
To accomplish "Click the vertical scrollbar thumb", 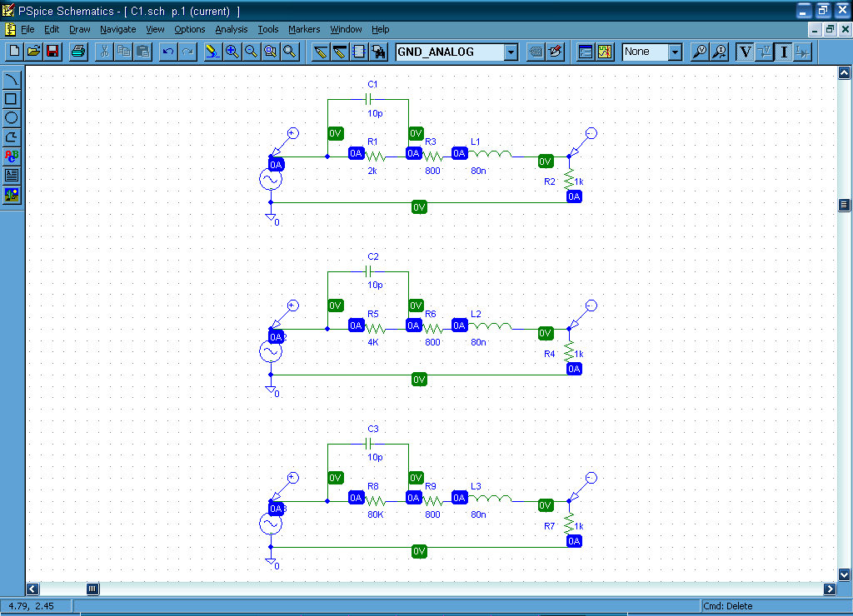I will pos(845,205).
